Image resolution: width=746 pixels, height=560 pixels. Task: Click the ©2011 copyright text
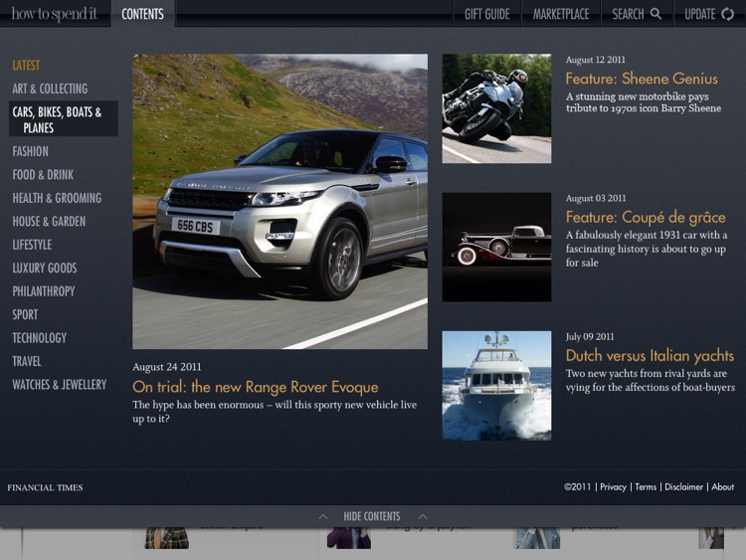577,486
